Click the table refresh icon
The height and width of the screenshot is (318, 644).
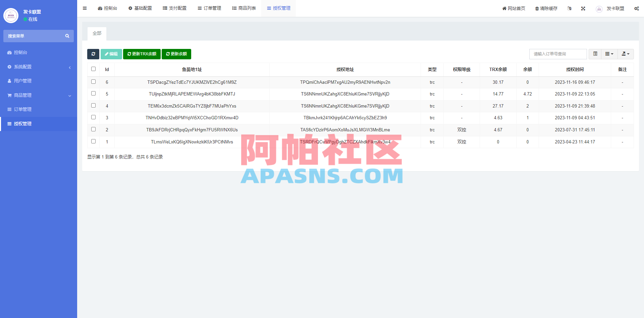pyautogui.click(x=93, y=54)
